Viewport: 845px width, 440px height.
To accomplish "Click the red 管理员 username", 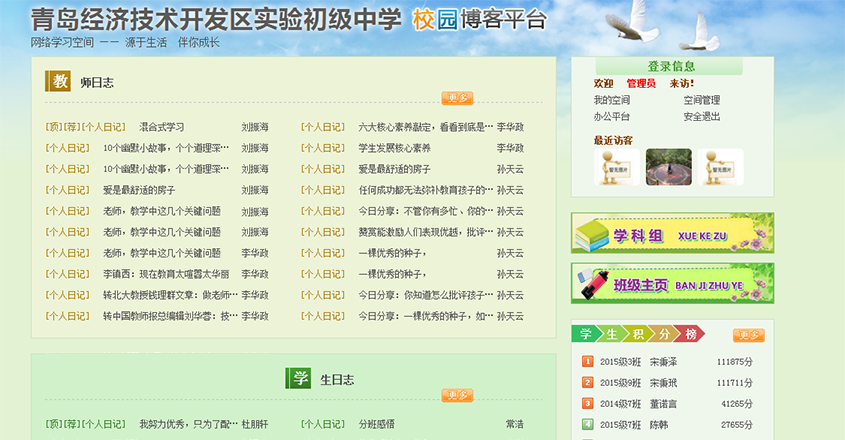I will 641,84.
